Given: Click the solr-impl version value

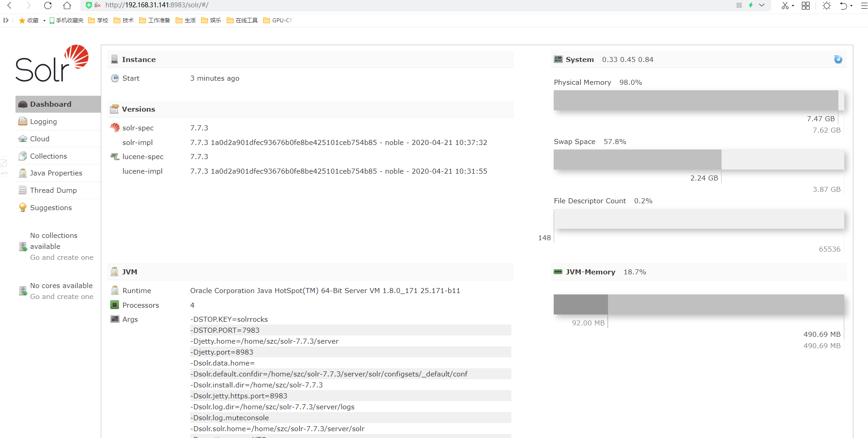Looking at the screenshot, I should 338,142.
